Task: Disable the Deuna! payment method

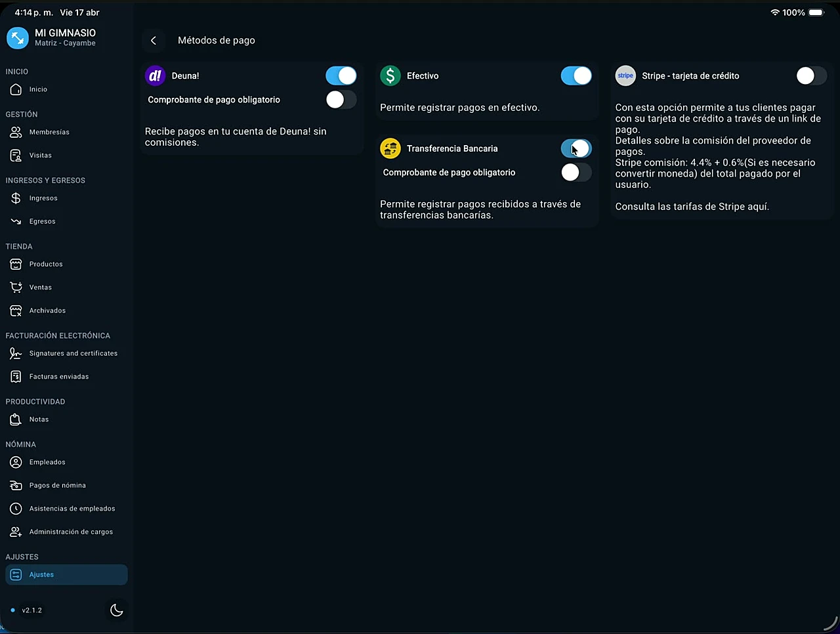Action: 341,75
